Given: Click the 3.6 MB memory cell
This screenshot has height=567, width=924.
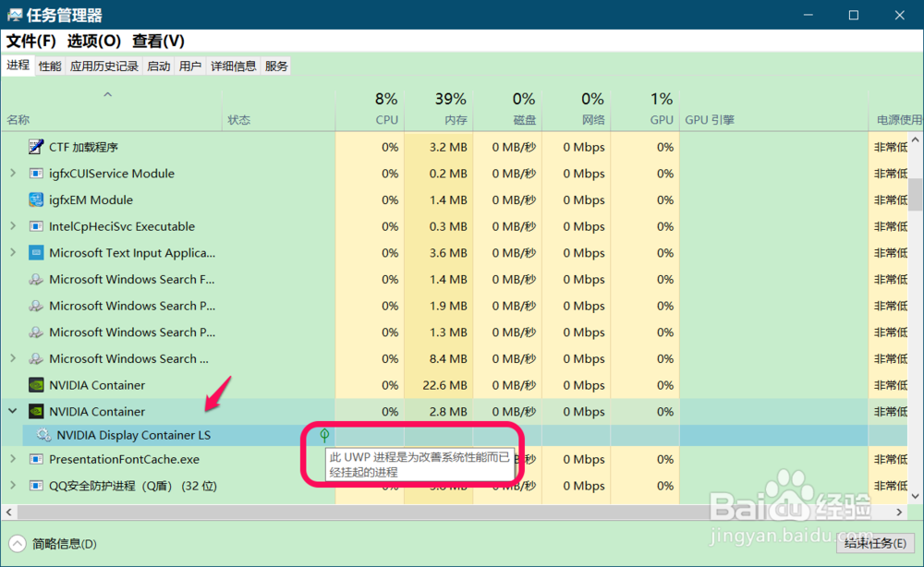Looking at the screenshot, I should (x=438, y=253).
